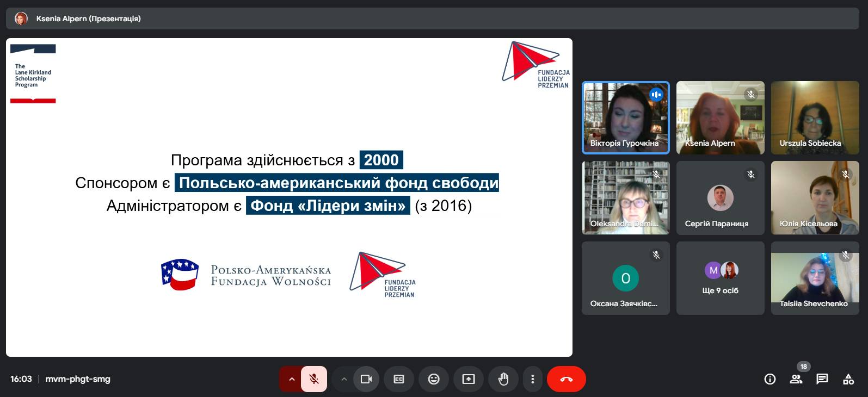Select Сергій Параниця participant tile
The width and height of the screenshot is (868, 397).
pos(721,198)
